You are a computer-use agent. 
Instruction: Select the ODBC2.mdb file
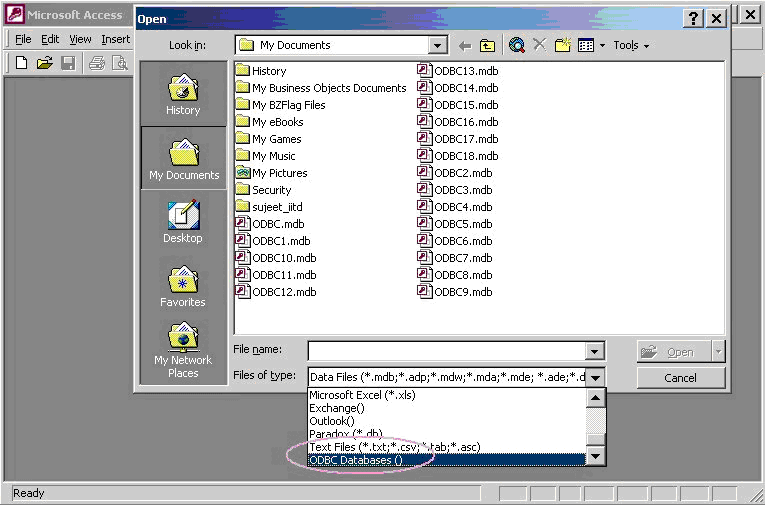pyautogui.click(x=455, y=173)
